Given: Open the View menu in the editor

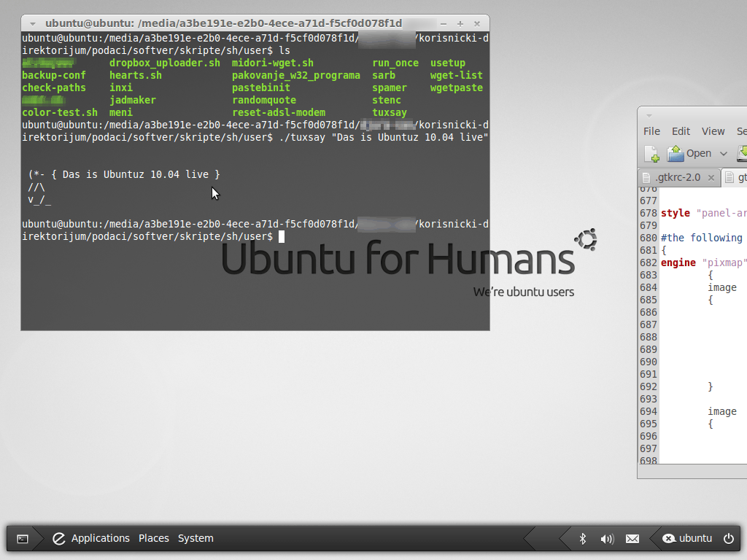Looking at the screenshot, I should click(x=713, y=131).
